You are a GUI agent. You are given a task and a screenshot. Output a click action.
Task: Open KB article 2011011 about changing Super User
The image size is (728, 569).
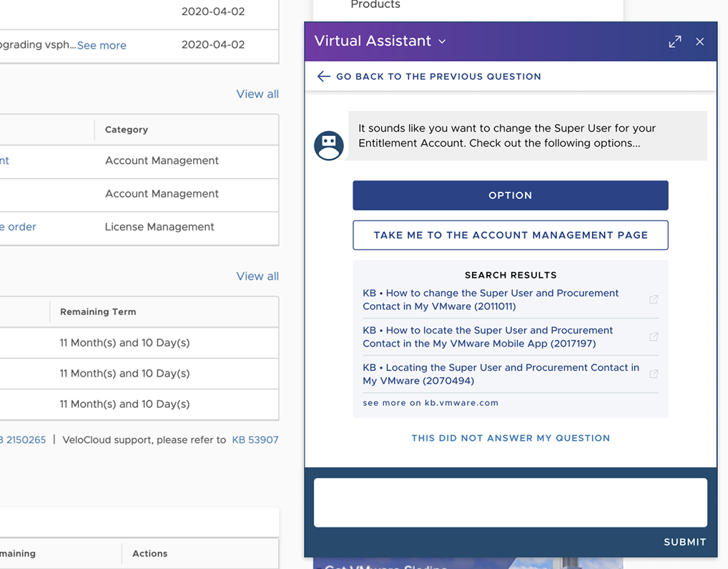pyautogui.click(x=491, y=300)
